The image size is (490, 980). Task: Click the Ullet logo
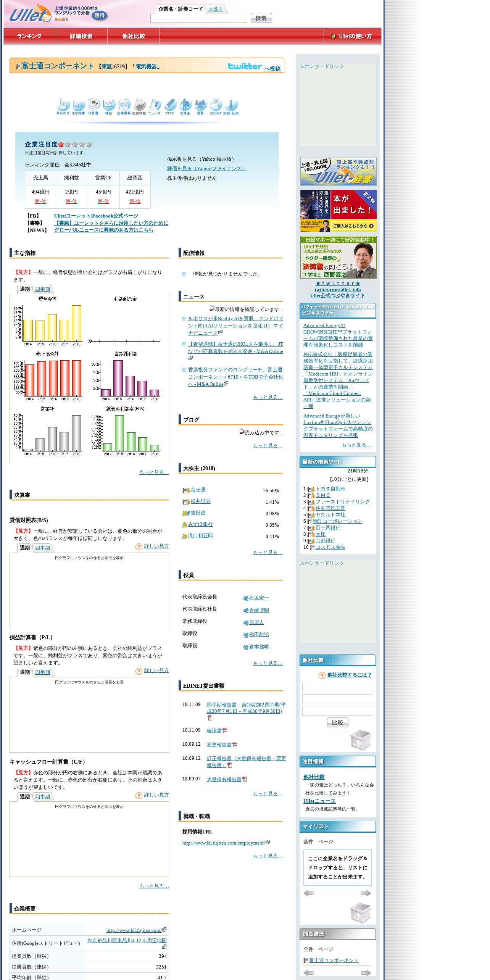click(30, 14)
